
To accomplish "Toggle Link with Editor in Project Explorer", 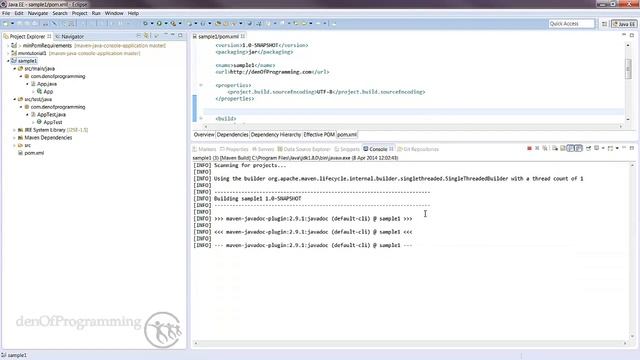I will coord(146,36).
